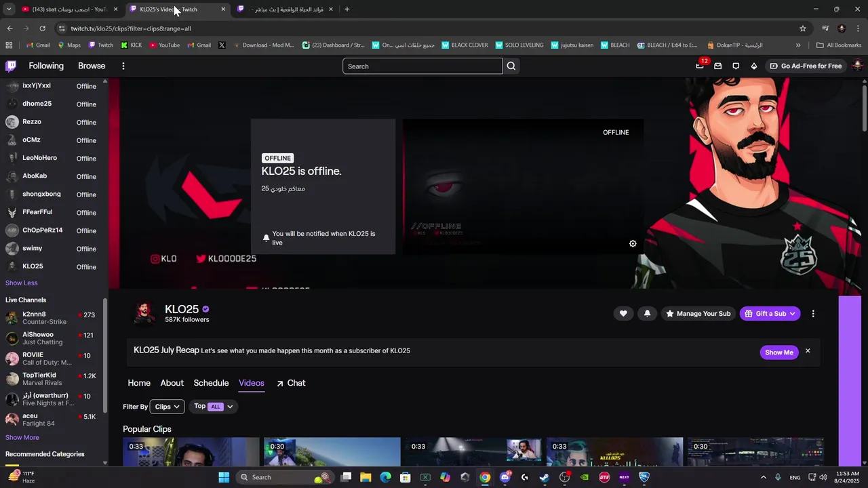Screen dimensions: 868x488
Task: Click the browser back arrow
Action: [x=9, y=28]
